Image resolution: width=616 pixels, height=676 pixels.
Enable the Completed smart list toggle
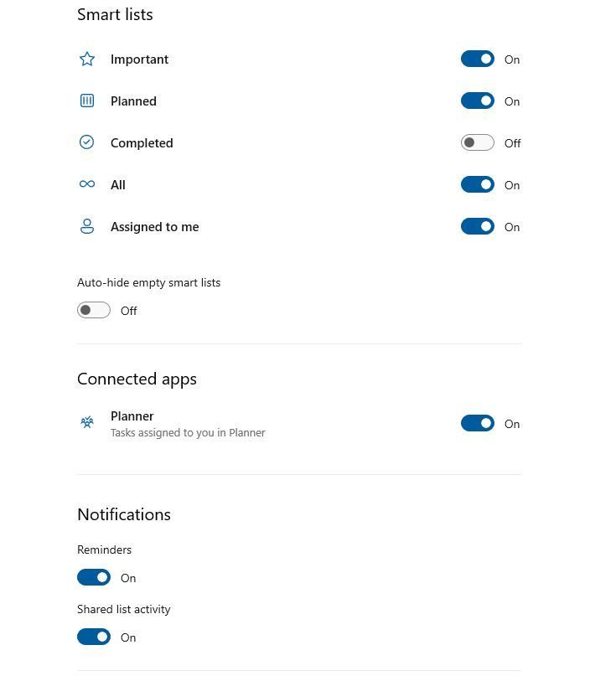[478, 143]
